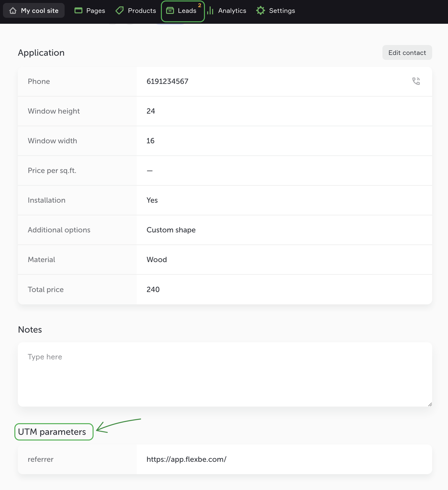Screen dimensions: 448x490
Task: Click the Settings gear icon
Action: point(260,11)
